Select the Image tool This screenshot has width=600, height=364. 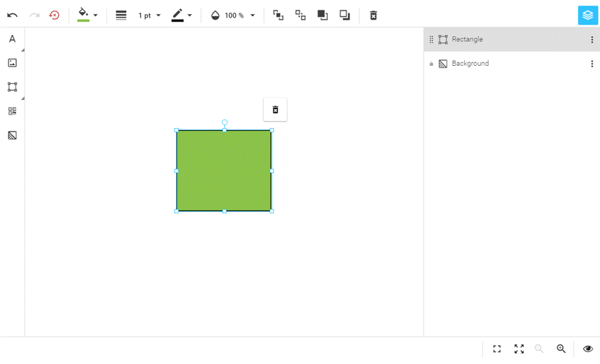click(12, 63)
